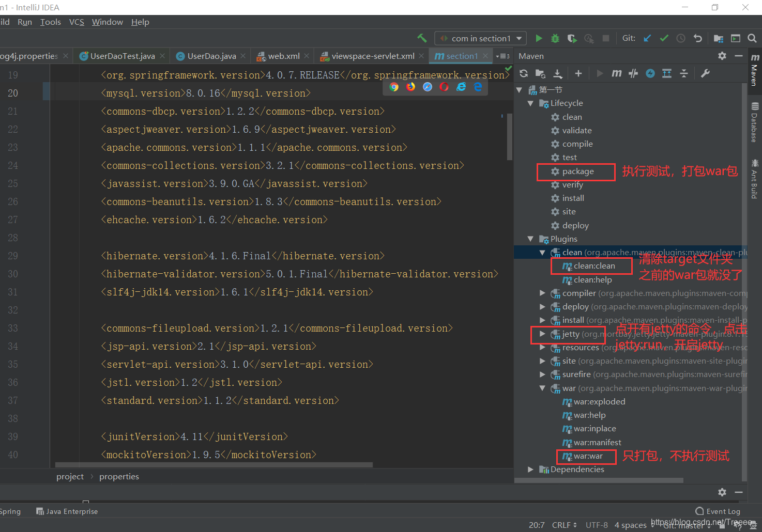The width and height of the screenshot is (762, 532).
Task: Hide the Maven tool window
Action: coord(739,56)
